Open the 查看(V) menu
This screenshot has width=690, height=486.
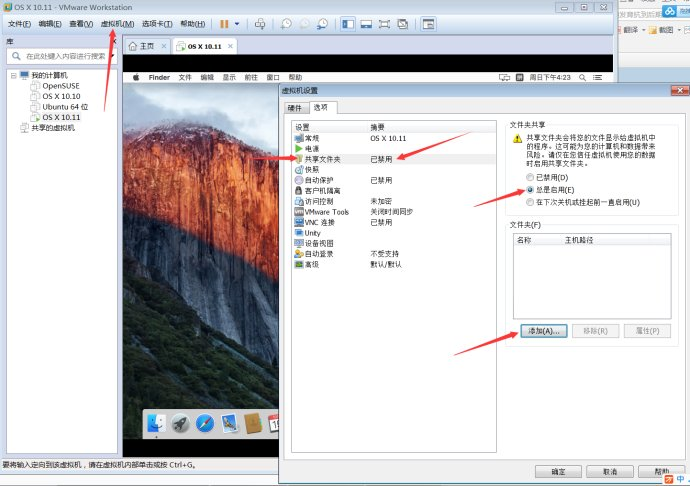(81, 24)
